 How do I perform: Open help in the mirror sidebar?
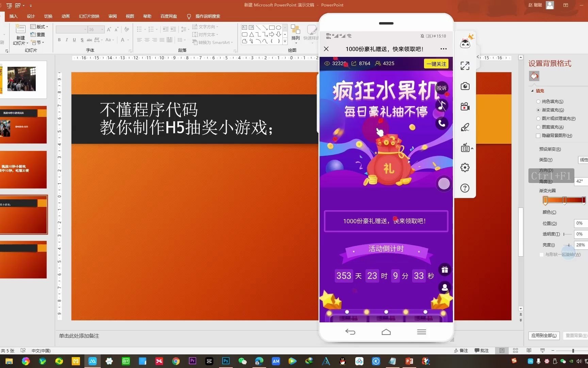465,188
